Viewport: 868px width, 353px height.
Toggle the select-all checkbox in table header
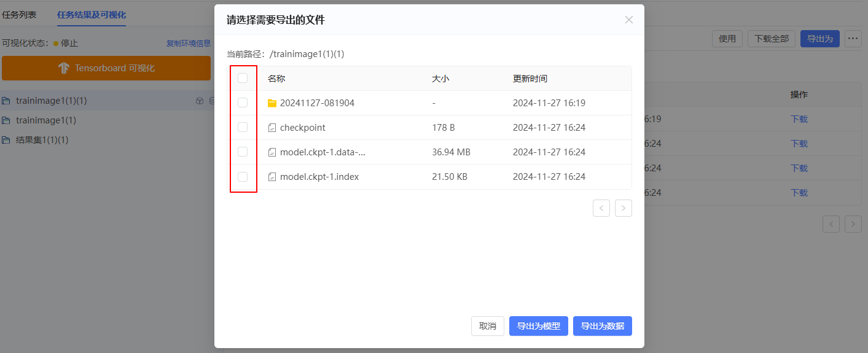(x=243, y=78)
